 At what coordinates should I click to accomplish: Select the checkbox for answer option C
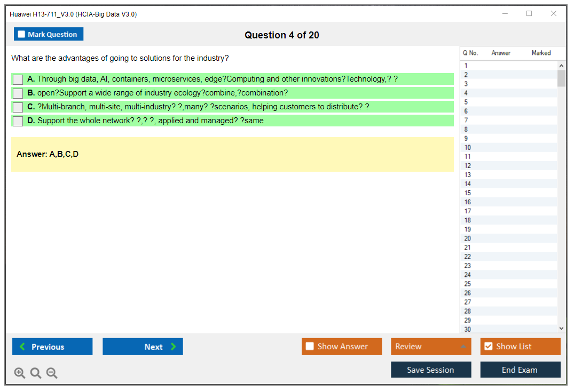(x=18, y=107)
